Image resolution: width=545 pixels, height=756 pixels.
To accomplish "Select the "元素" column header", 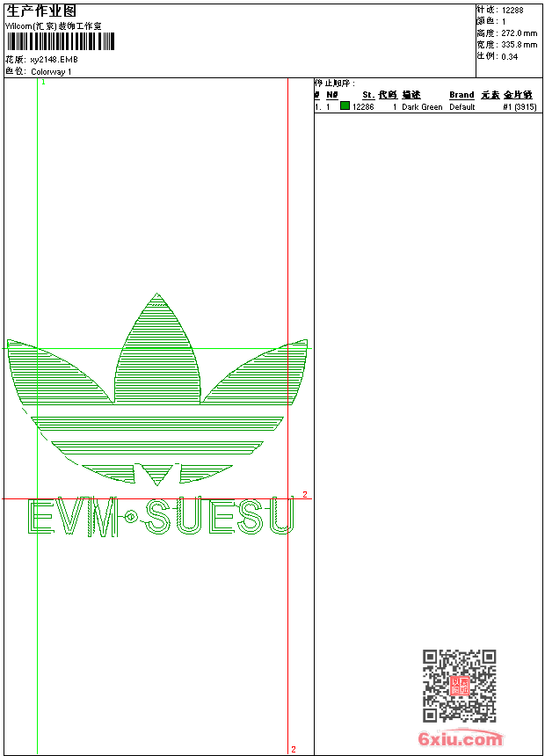I will click(x=490, y=95).
